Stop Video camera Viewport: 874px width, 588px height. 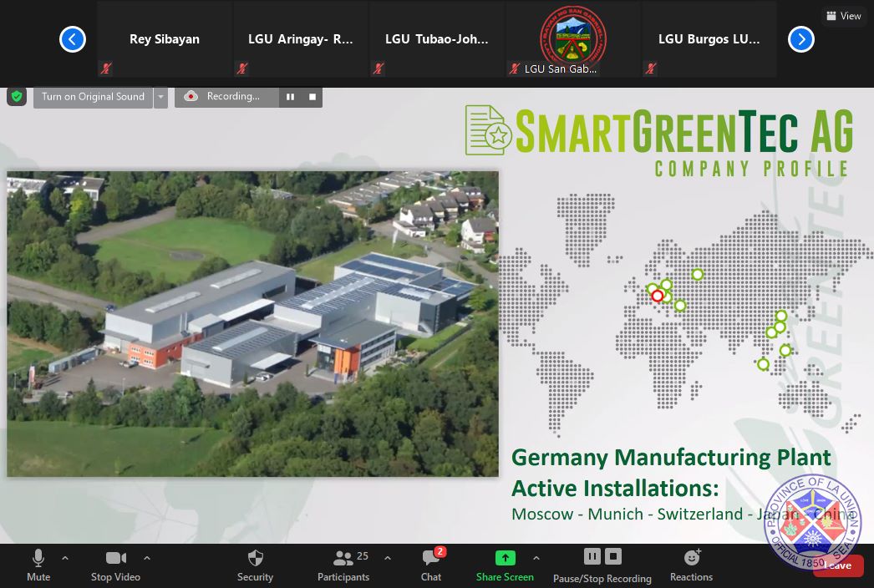pos(116,565)
